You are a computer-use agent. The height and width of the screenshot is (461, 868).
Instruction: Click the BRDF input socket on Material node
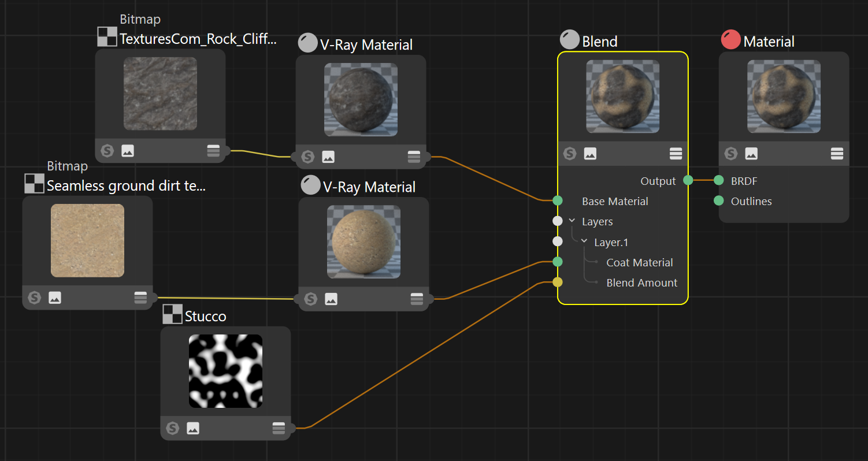tap(718, 180)
